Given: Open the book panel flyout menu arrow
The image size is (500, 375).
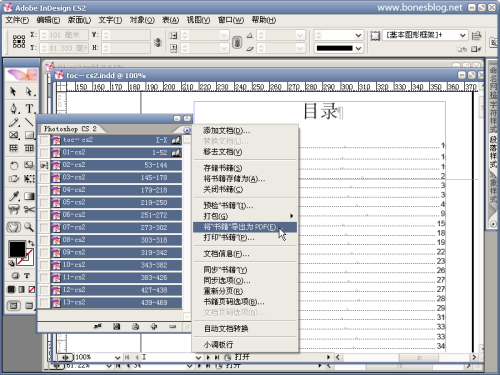Looking at the screenshot, I should [x=187, y=130].
